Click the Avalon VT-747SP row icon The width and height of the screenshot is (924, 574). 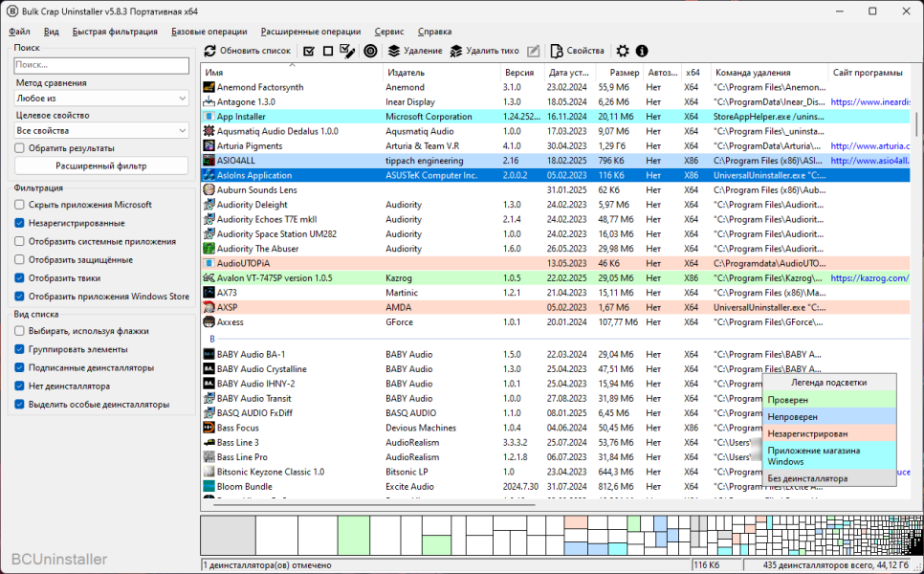(x=209, y=278)
